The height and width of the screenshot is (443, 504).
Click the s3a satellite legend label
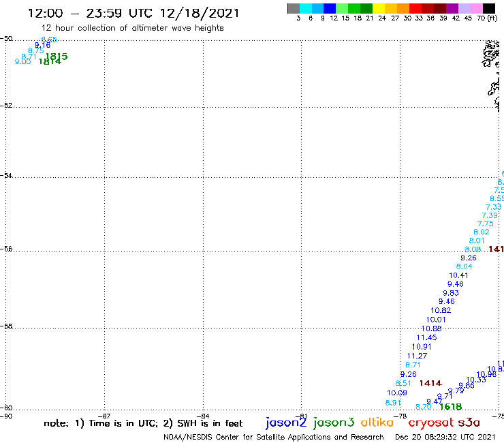(469, 423)
